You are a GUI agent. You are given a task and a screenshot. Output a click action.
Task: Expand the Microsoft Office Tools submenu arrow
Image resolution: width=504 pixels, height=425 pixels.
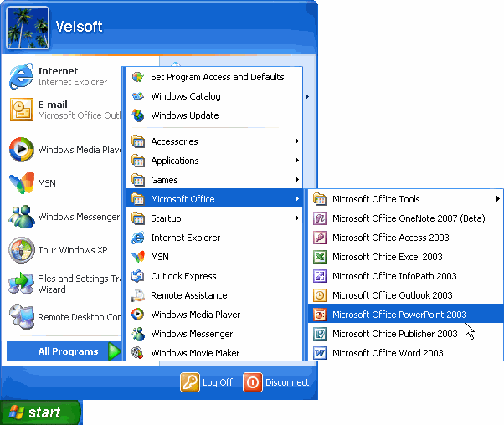click(x=498, y=199)
